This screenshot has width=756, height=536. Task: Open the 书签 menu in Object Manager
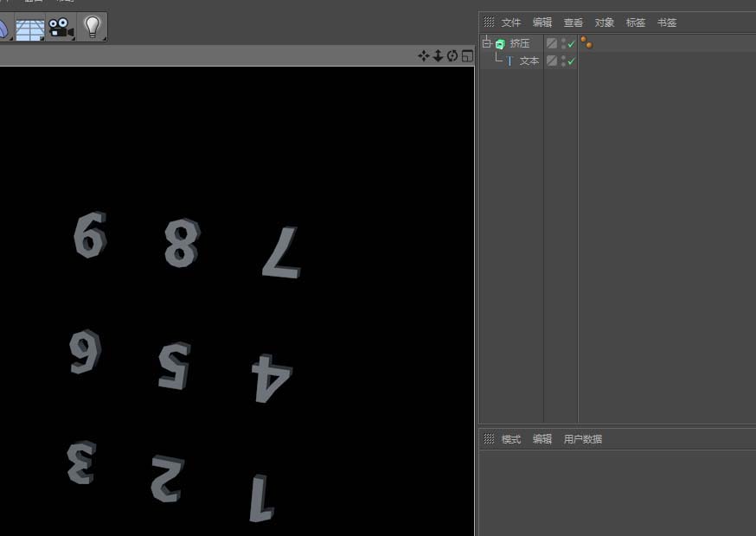[667, 22]
